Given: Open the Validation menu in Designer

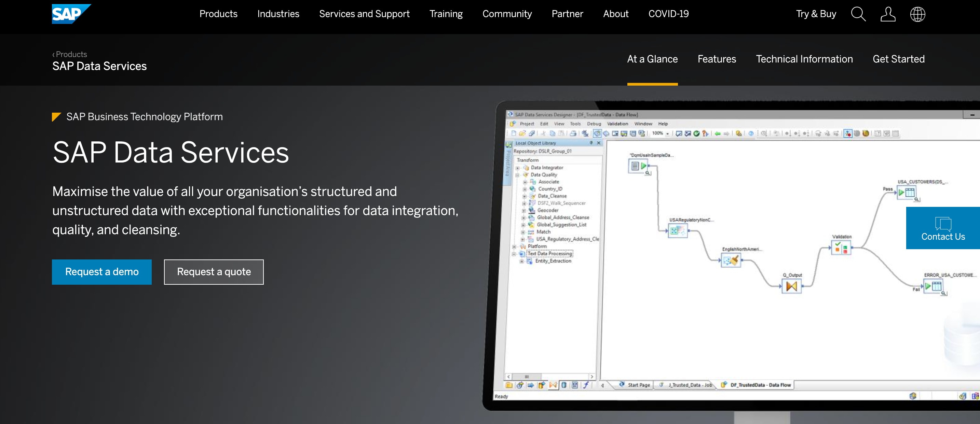Looking at the screenshot, I should coord(617,124).
